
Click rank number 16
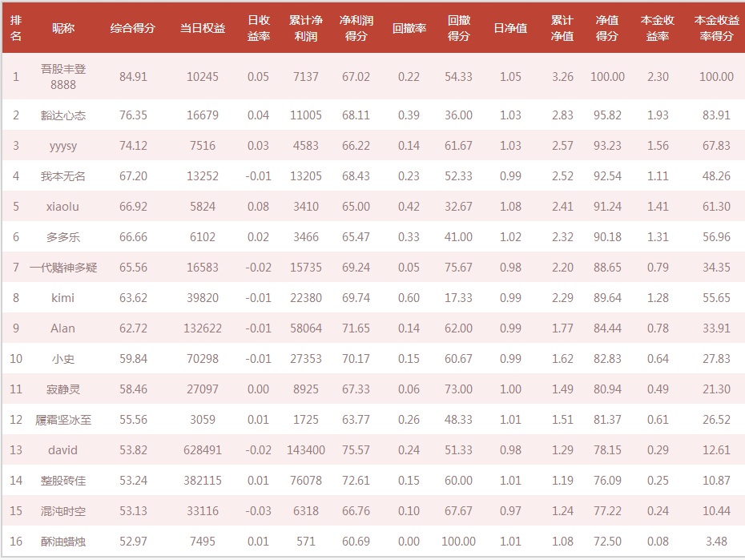[x=16, y=541]
